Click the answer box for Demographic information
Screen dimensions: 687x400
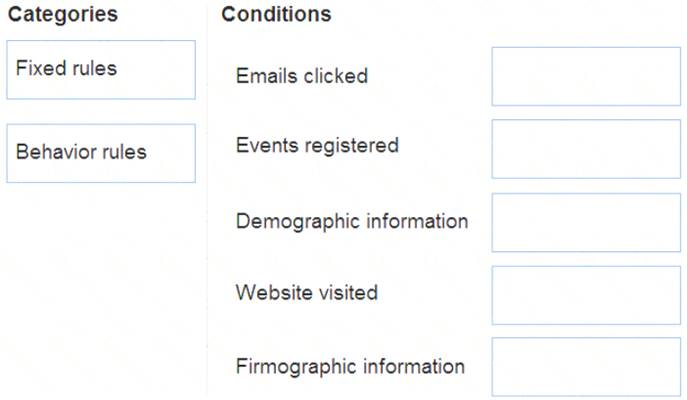pyautogui.click(x=586, y=223)
